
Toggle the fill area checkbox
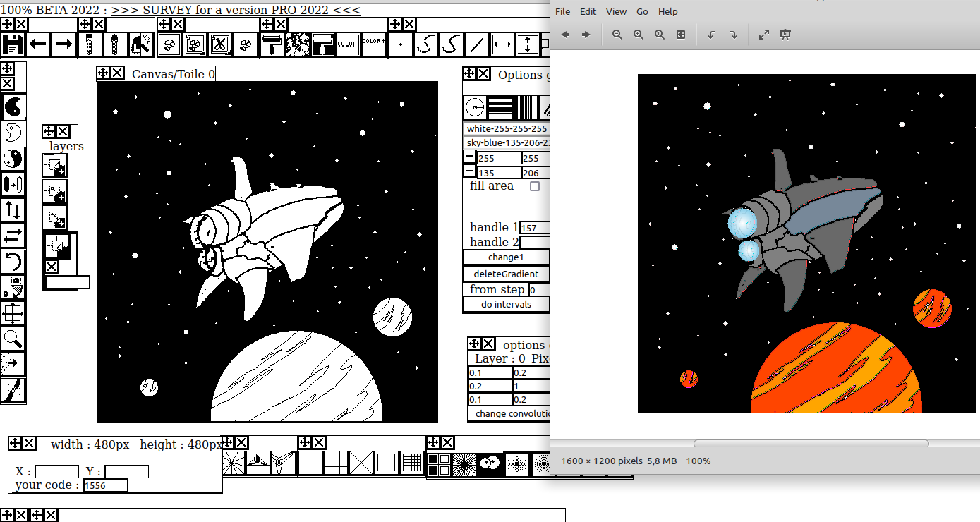click(x=535, y=186)
